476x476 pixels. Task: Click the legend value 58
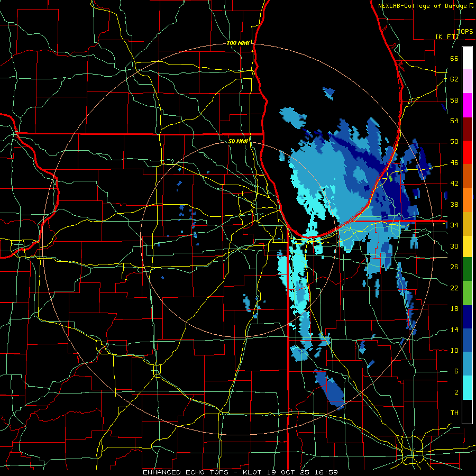454,100
